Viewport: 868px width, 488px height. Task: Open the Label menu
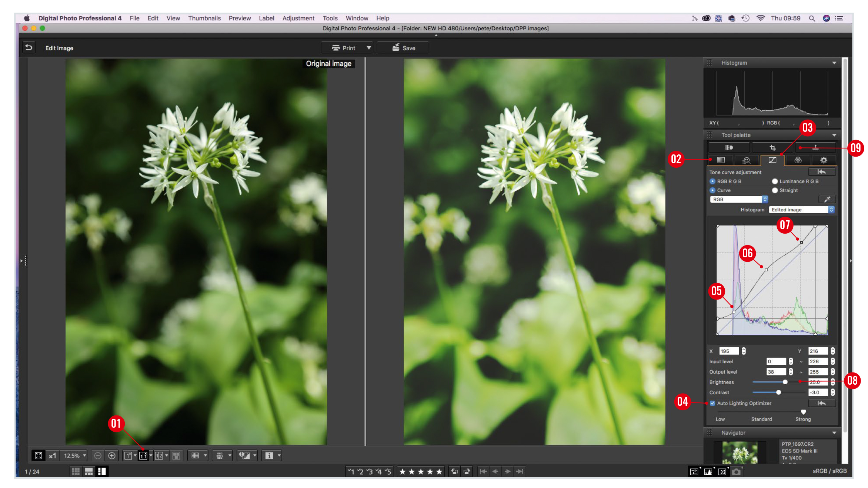266,18
